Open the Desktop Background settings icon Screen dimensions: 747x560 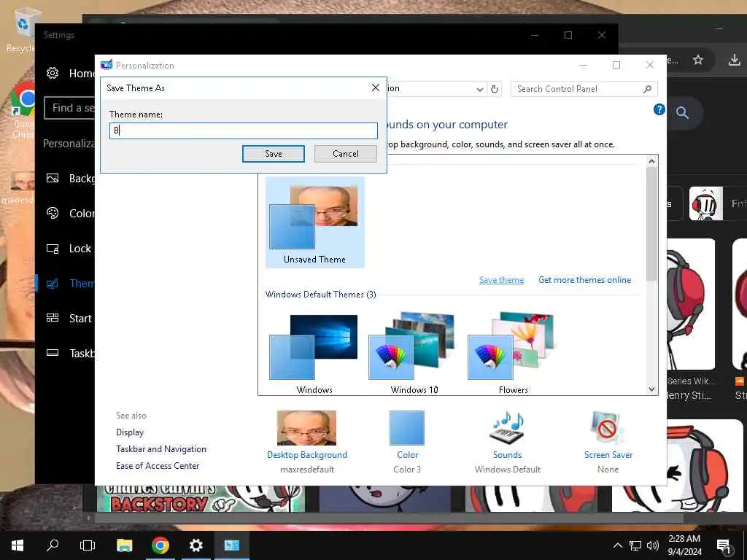(306, 427)
